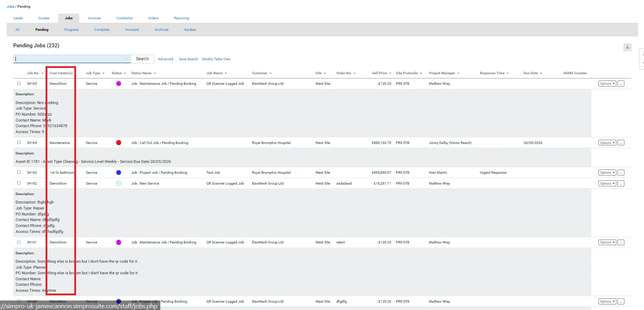644x310 pixels.
Task: Switch to the Orders tab
Action: click(x=153, y=18)
